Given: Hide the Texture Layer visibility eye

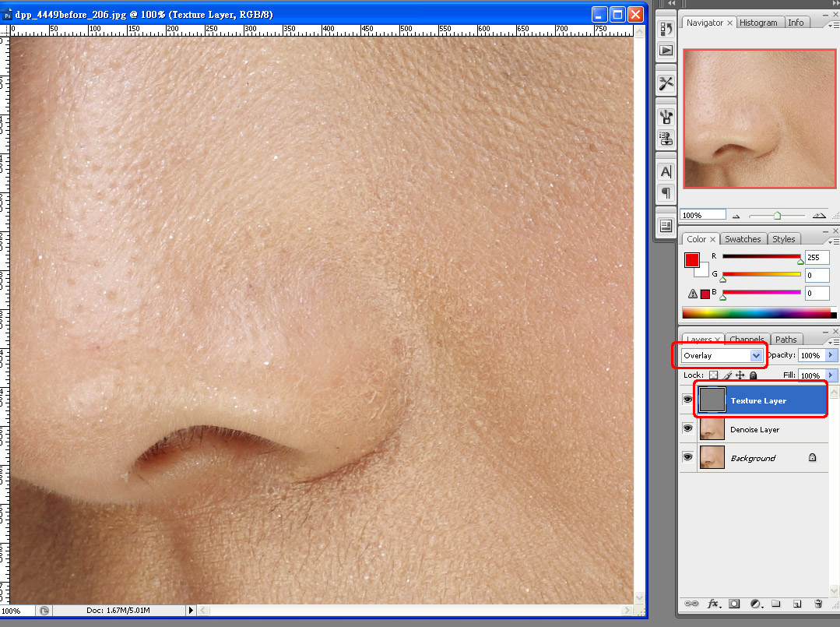Looking at the screenshot, I should pos(687,400).
